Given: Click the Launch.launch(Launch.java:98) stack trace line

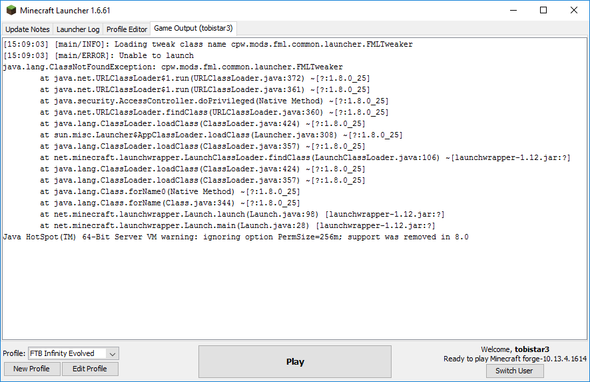Looking at the screenshot, I should coord(242,215).
